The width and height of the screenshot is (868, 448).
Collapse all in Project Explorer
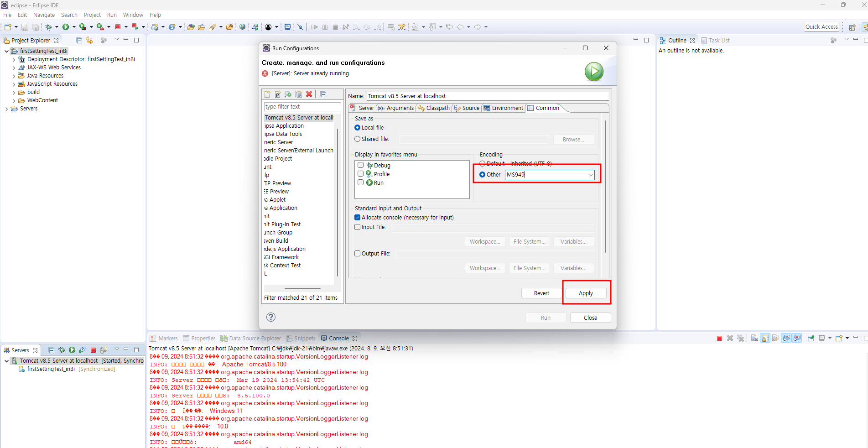pos(79,40)
